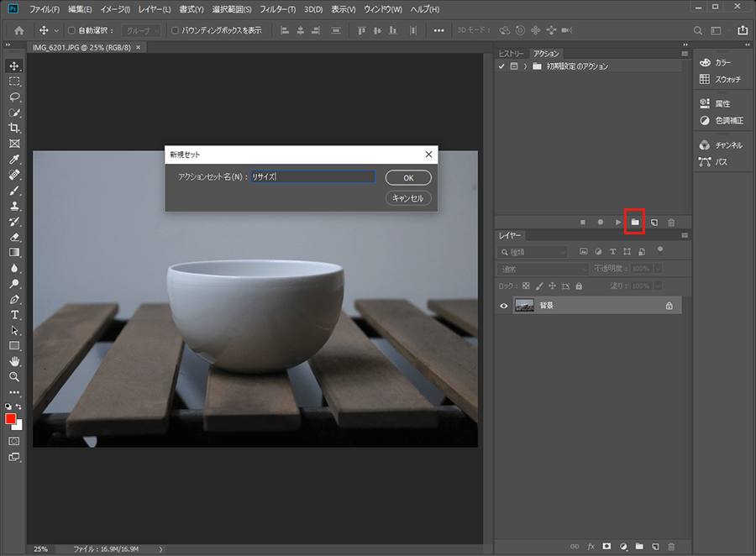Select the Lasso tool
This screenshot has width=756, height=556.
[14, 97]
